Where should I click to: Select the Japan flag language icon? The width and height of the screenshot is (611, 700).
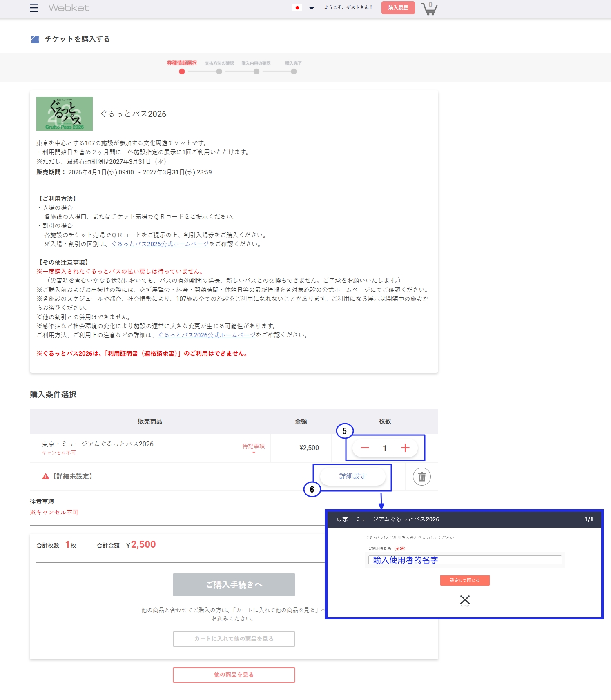[x=297, y=8]
